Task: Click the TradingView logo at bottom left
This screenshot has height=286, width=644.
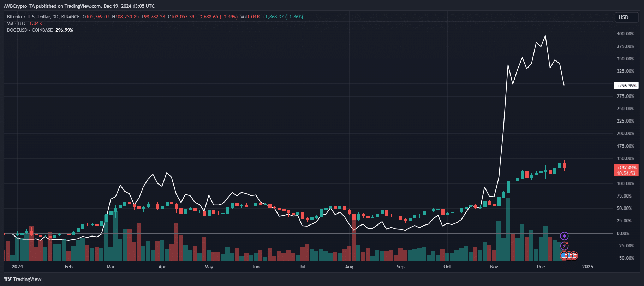Action: [8, 279]
